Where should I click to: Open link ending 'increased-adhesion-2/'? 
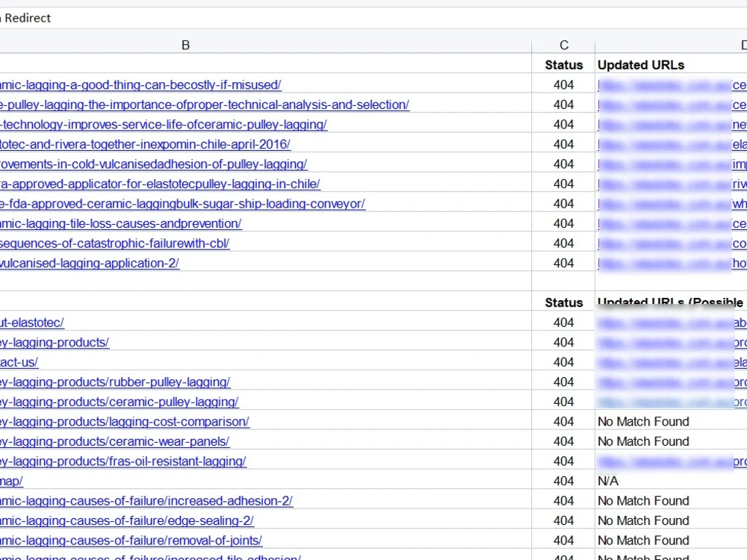[146, 502]
